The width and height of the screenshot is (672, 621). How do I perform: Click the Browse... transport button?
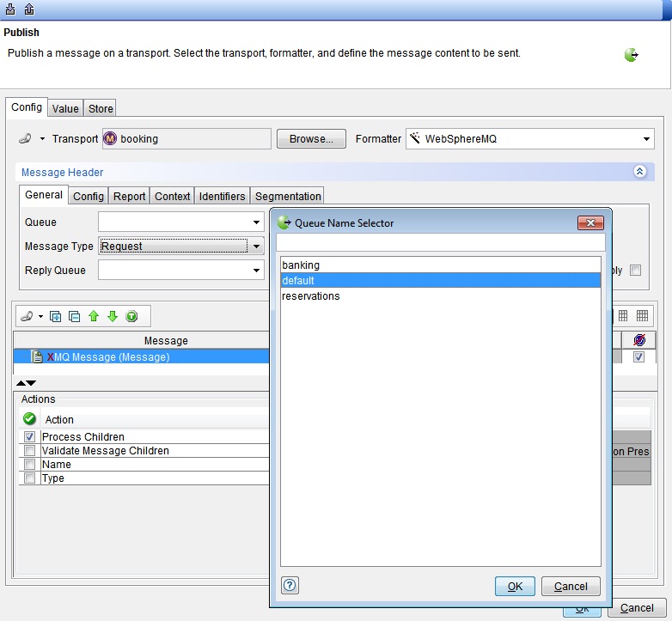tap(311, 139)
